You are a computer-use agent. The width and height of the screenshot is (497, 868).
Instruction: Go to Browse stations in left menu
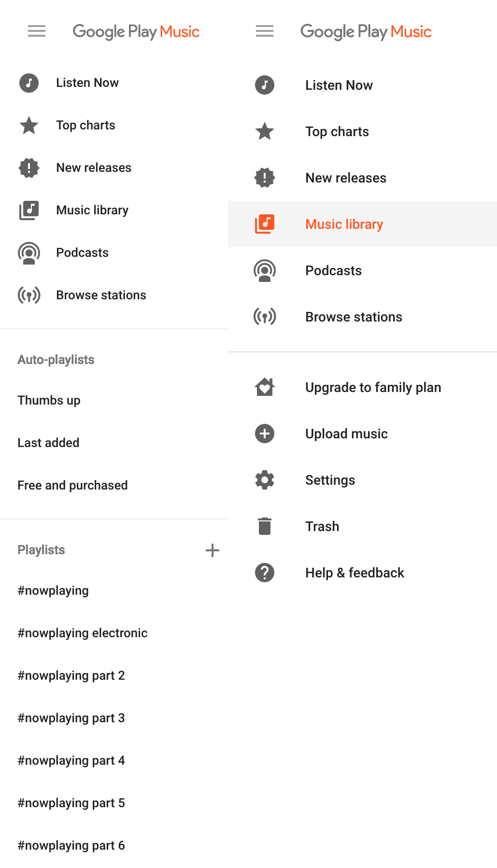click(x=101, y=295)
